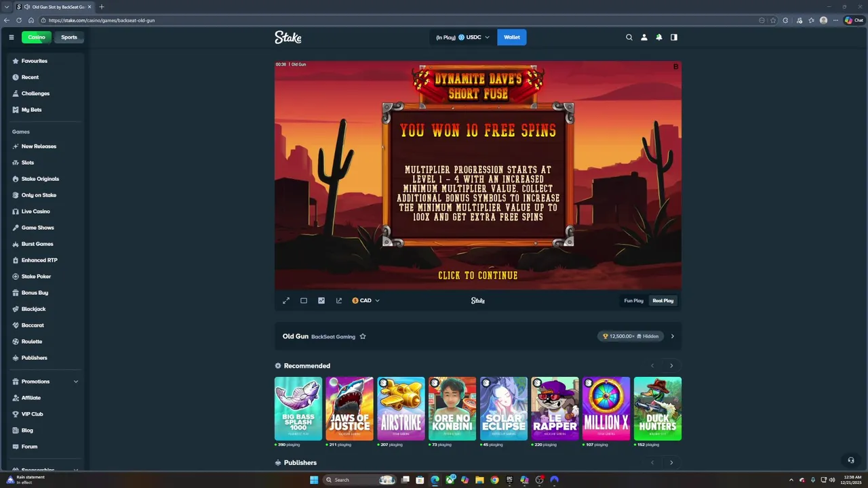This screenshot has width=868, height=488.
Task: Next page of Publishers carousel
Action: pos(671,463)
